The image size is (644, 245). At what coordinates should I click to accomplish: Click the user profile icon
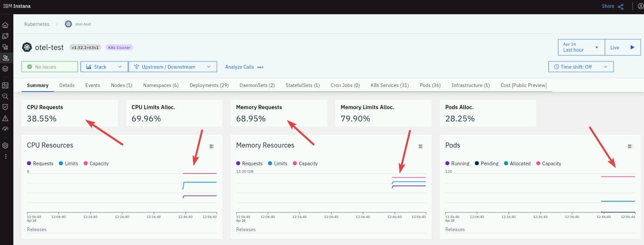tap(641, 6)
